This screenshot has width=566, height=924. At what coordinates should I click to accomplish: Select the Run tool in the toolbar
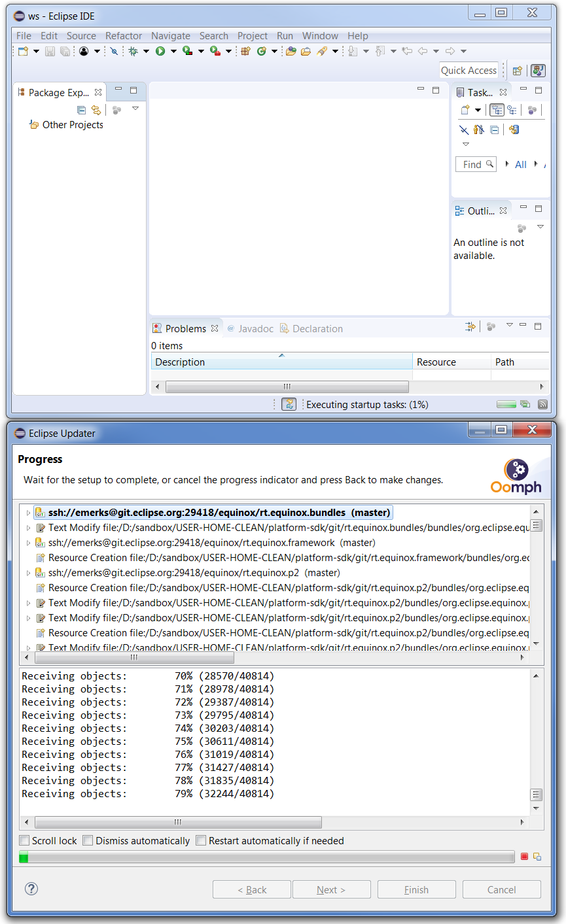tap(158, 51)
